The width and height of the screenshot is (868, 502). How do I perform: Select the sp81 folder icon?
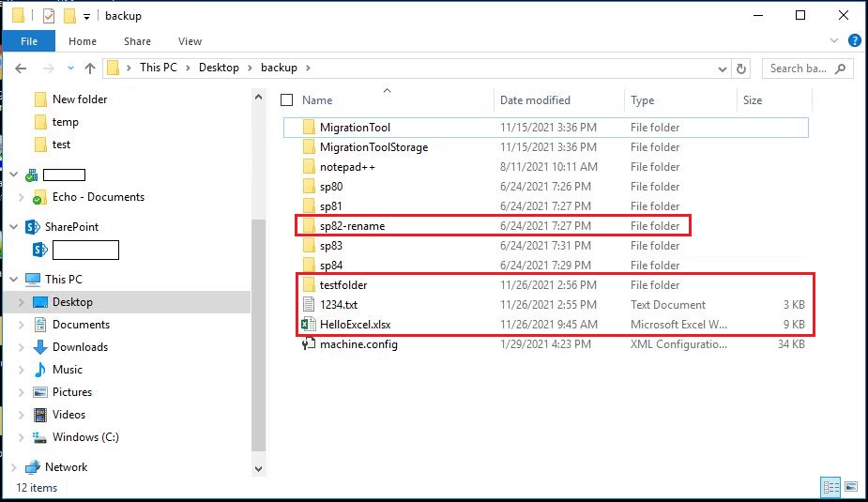[309, 205]
